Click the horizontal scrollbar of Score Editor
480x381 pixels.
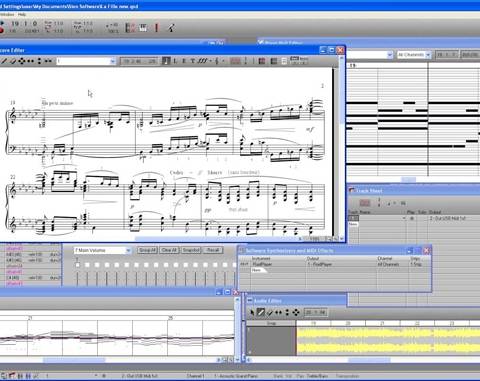coord(217,239)
